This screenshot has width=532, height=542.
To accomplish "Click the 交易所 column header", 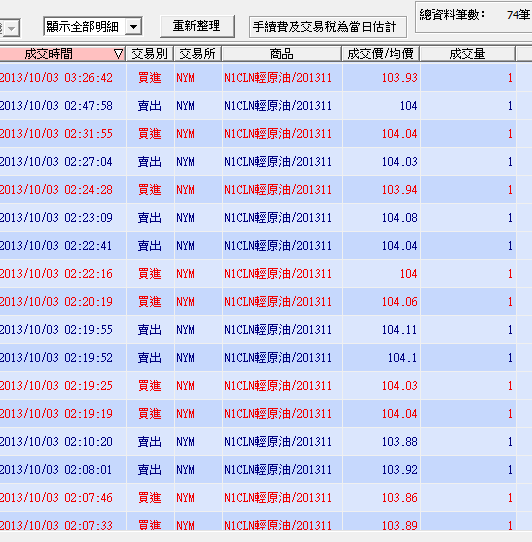I will 197,54.
